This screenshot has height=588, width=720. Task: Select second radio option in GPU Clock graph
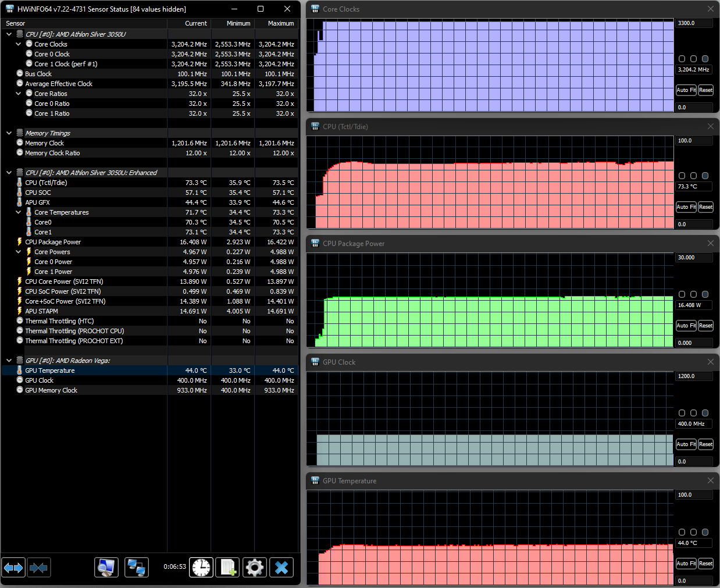pyautogui.click(x=693, y=413)
